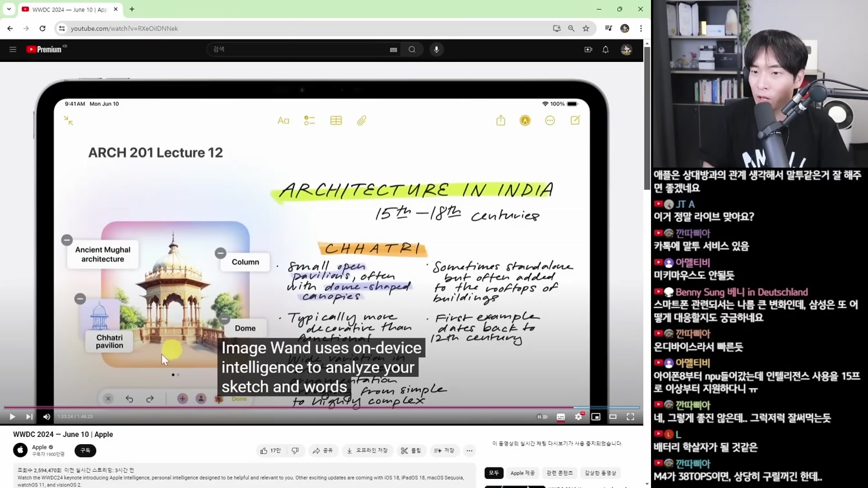This screenshot has width=868, height=488.
Task: Like the video showing 17만
Action: (271, 451)
